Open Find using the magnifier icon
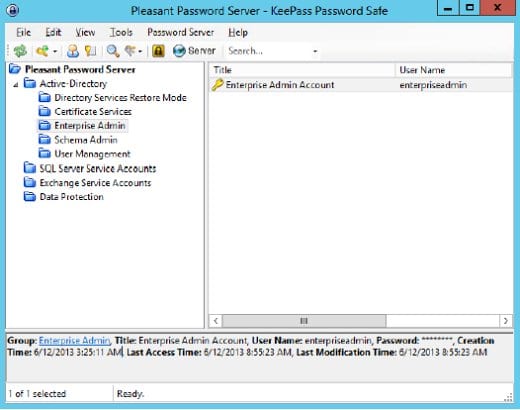The image size is (520, 410). coord(113,51)
